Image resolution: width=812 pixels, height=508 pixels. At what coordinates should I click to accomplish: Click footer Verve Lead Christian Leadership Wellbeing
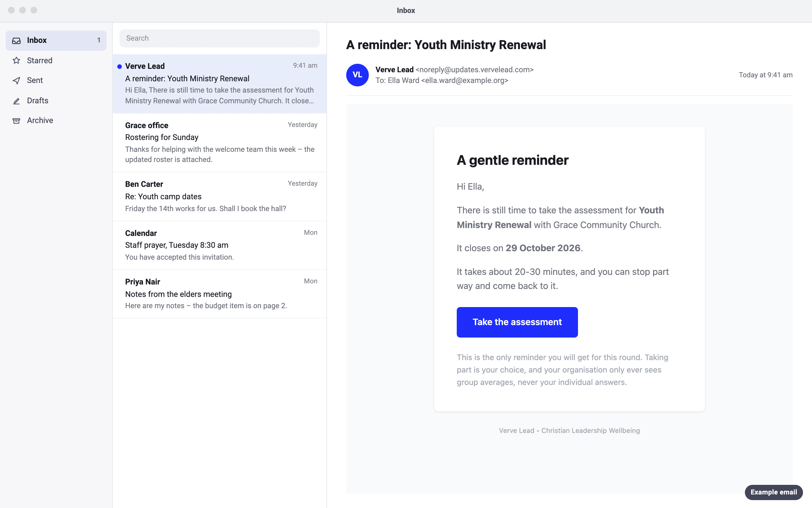(569, 430)
